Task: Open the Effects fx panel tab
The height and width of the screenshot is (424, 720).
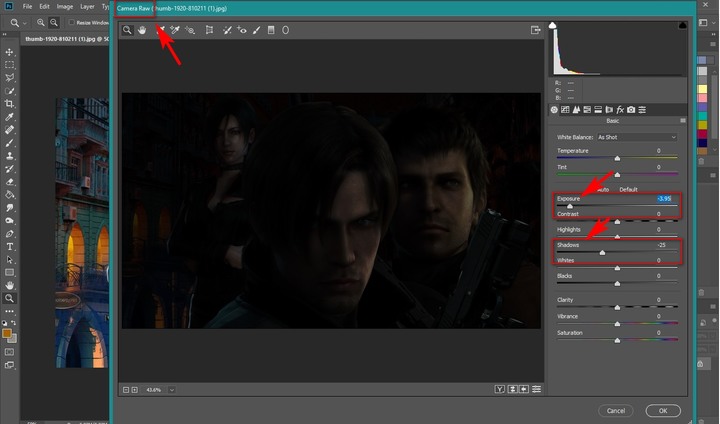Action: pos(620,110)
